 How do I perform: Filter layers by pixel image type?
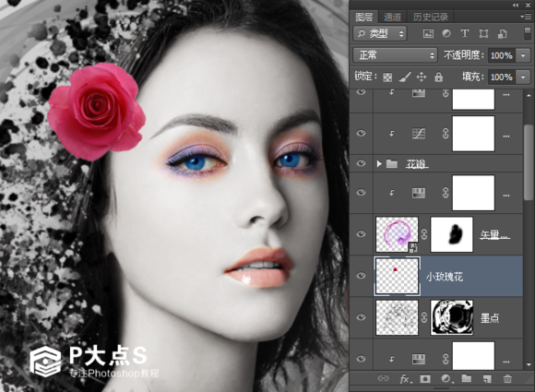tap(428, 33)
